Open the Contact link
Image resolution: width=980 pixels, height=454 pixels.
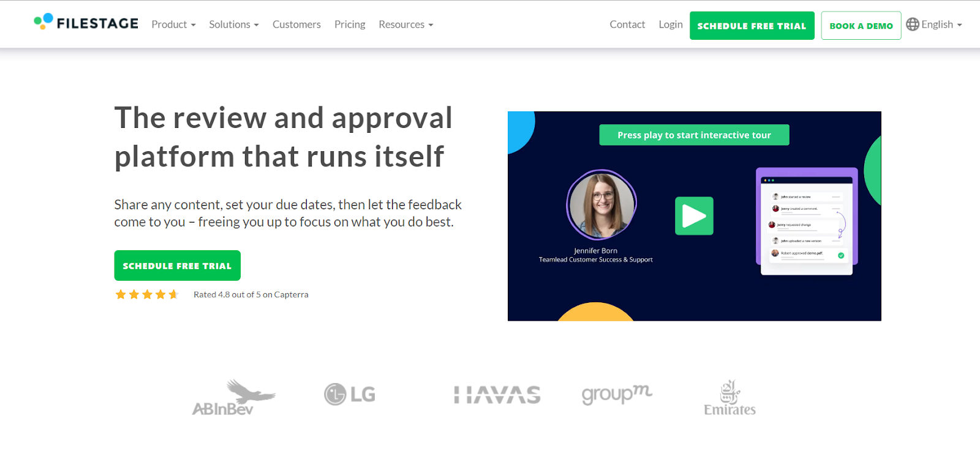click(627, 24)
